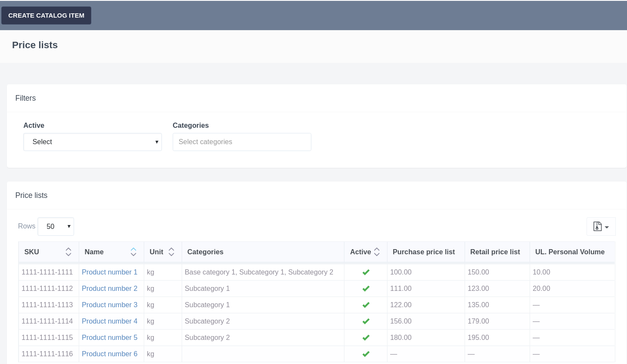Click the active checkmark for Product number 1
This screenshot has height=364, width=627.
click(366, 272)
